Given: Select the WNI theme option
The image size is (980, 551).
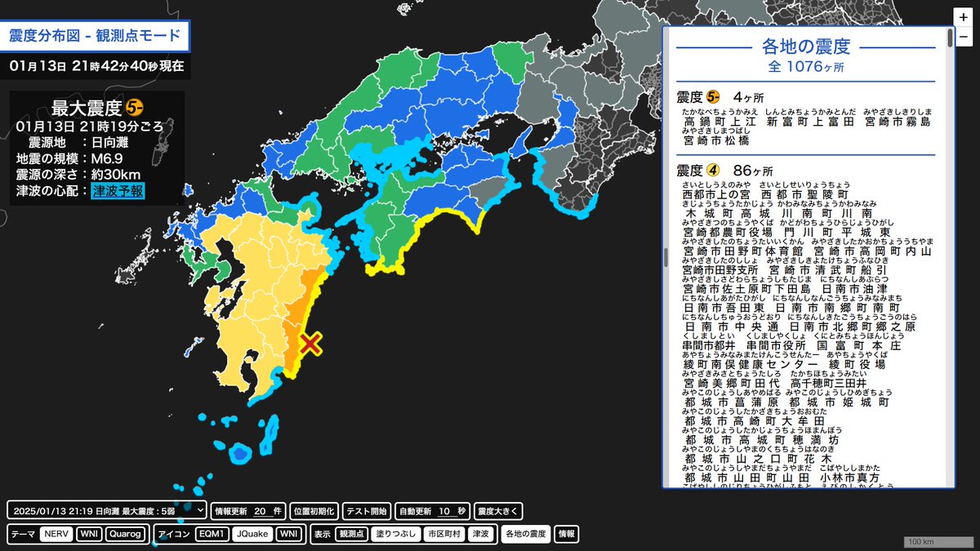Looking at the screenshot, I should (89, 535).
